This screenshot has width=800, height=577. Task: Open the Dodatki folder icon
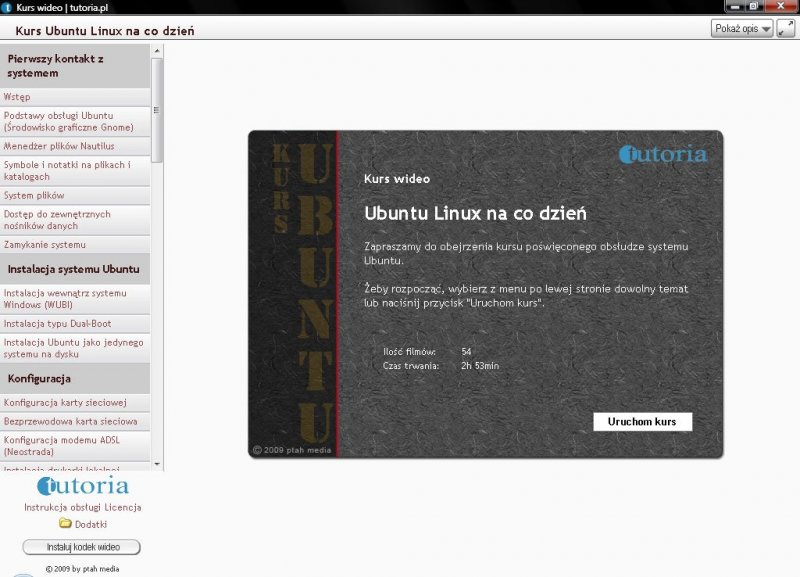tap(65, 524)
